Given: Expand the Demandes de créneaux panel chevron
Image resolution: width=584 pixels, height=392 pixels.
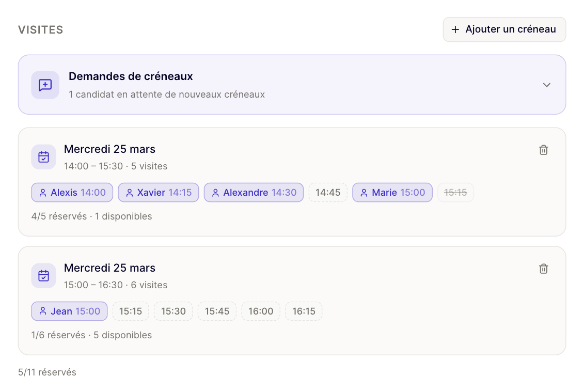Looking at the screenshot, I should (x=546, y=85).
